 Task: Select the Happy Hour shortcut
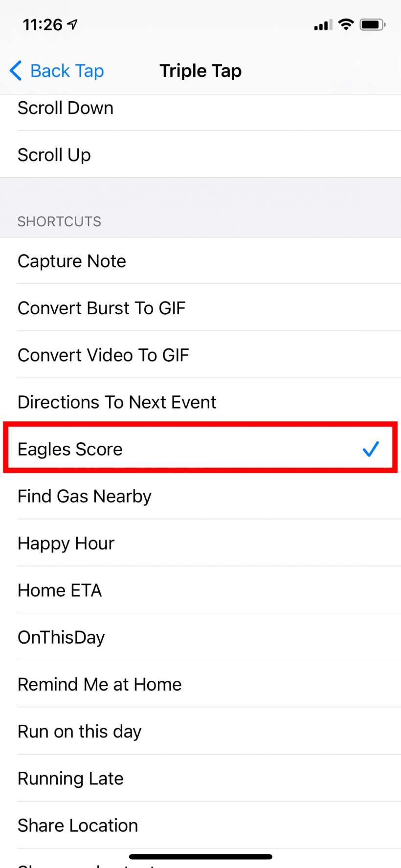click(x=66, y=543)
